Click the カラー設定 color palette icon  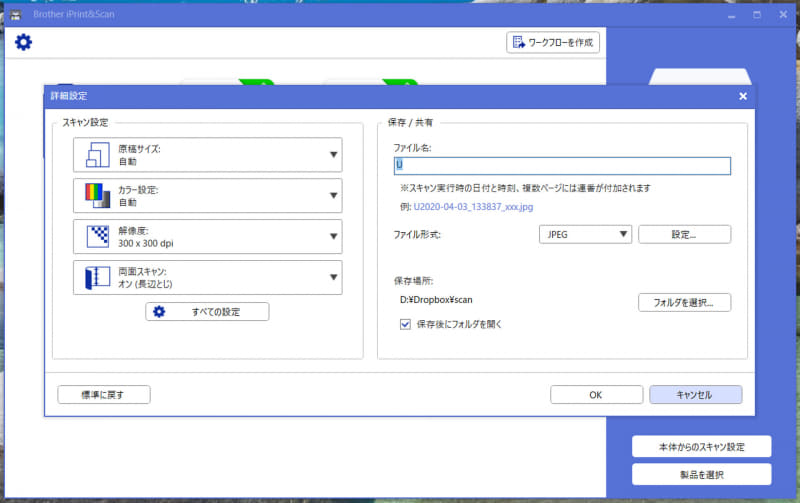point(98,195)
